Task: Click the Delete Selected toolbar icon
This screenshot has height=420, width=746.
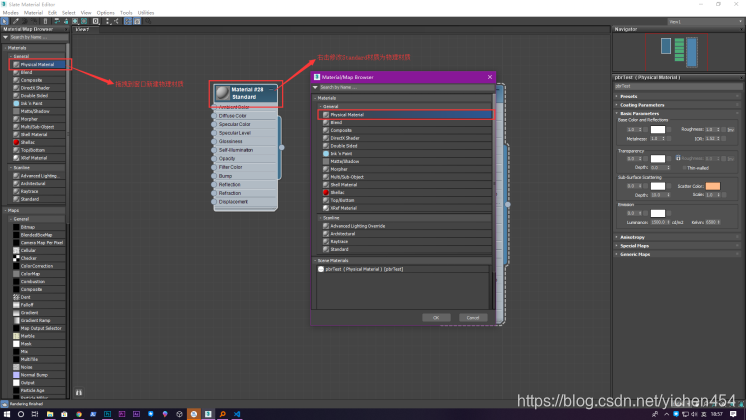Action: [46, 21]
